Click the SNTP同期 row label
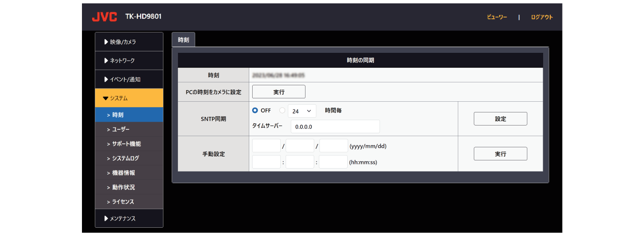 point(214,119)
